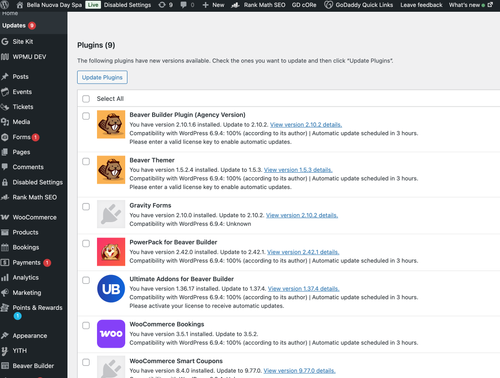Click the plus New icon

pos(206,5)
